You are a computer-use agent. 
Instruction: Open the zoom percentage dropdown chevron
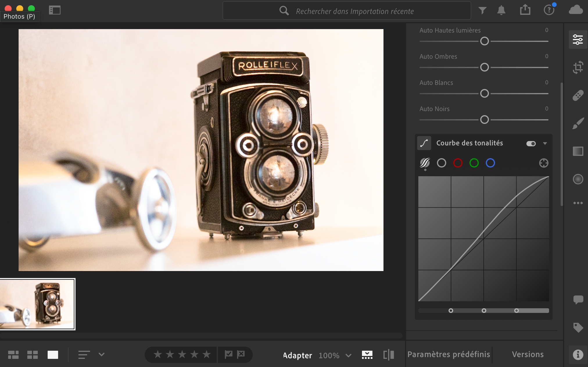349,355
